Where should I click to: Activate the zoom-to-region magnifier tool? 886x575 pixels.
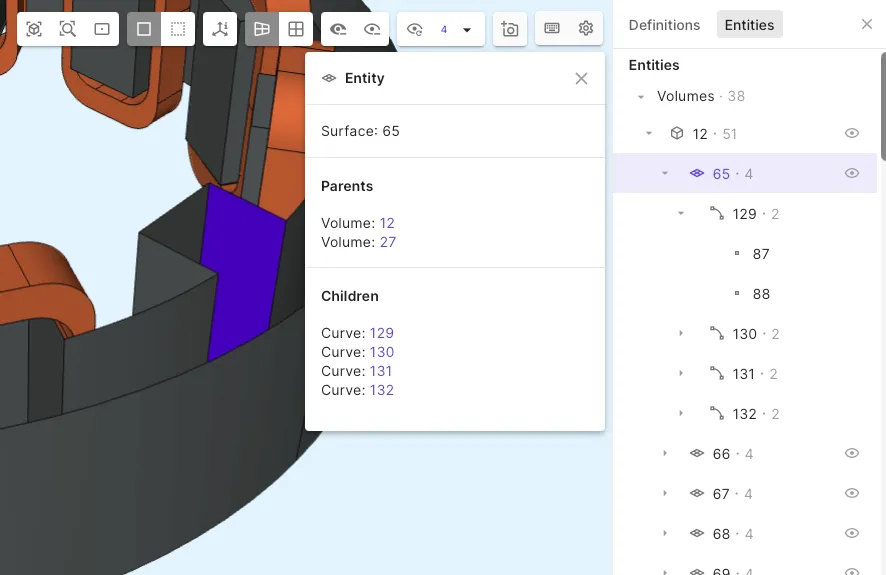[68, 29]
